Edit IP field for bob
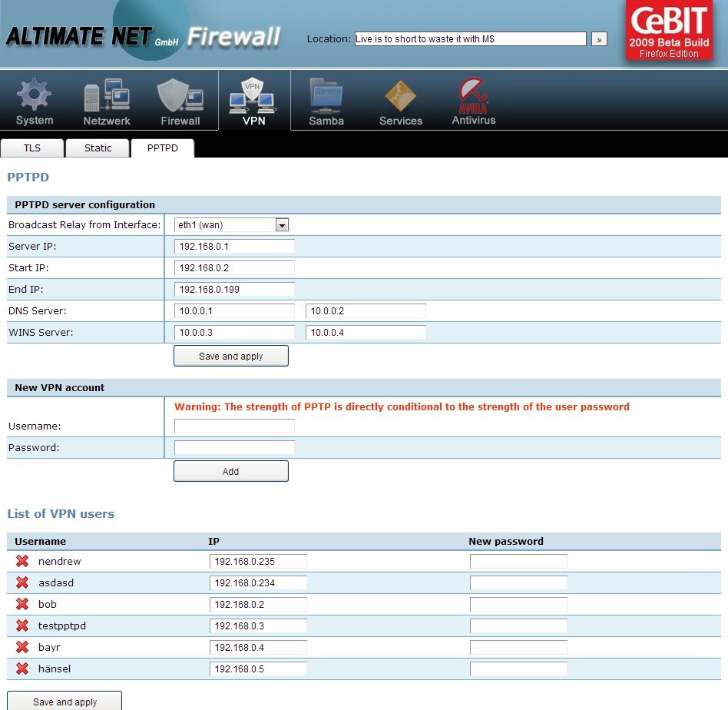This screenshot has height=710, width=728. pos(258,604)
